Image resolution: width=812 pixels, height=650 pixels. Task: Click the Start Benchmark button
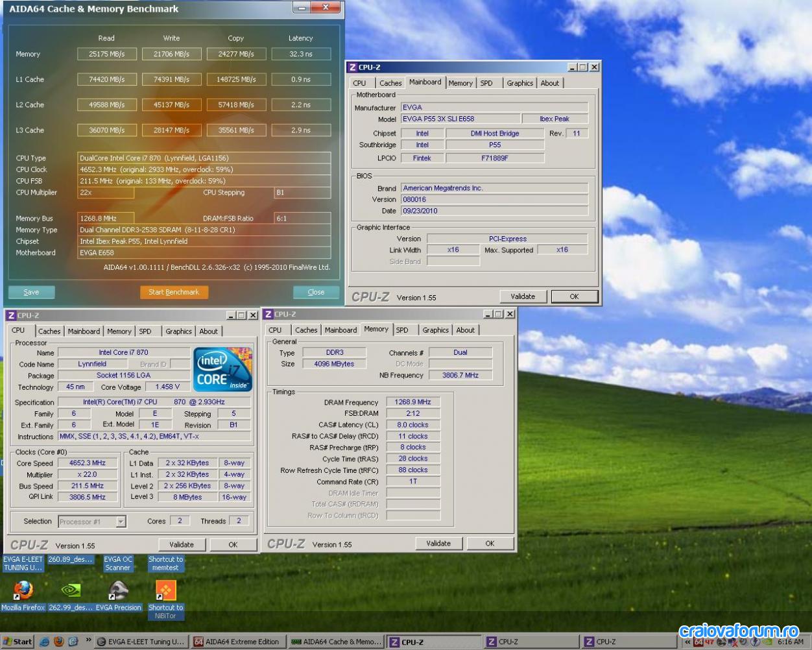[174, 292]
